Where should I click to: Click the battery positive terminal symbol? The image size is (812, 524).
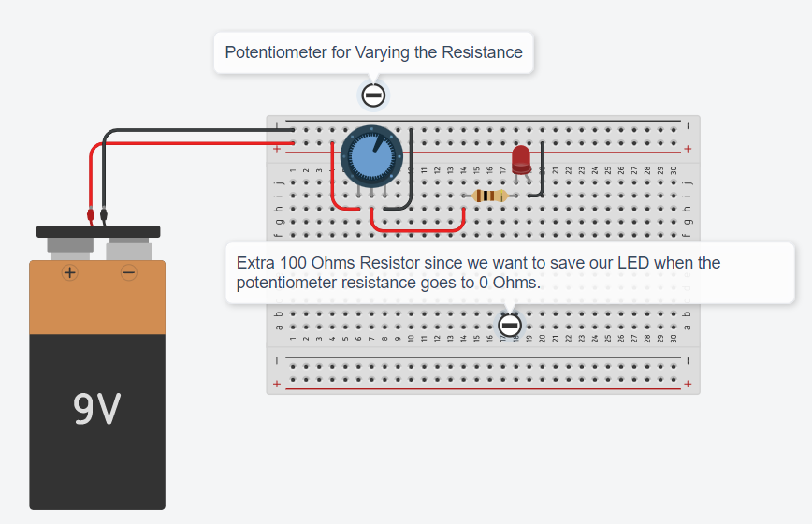pyautogui.click(x=69, y=272)
